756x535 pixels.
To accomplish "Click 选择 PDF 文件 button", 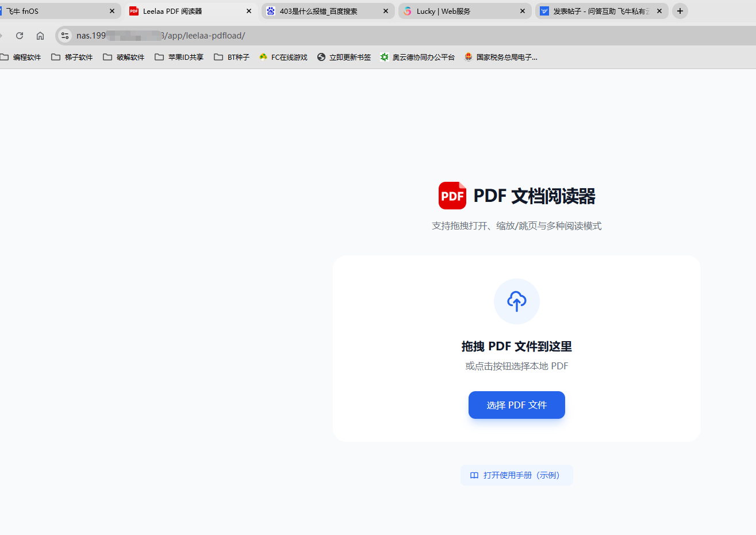I will click(517, 405).
